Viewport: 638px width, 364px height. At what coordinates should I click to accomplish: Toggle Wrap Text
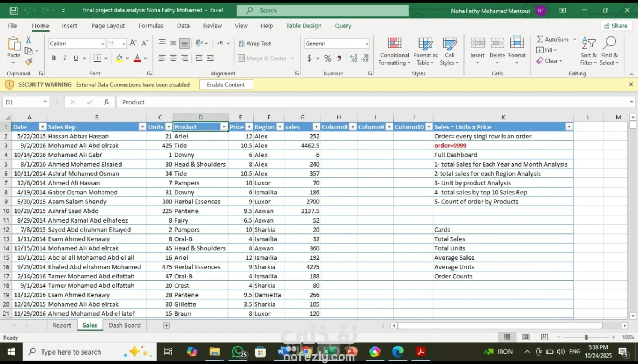coord(254,44)
